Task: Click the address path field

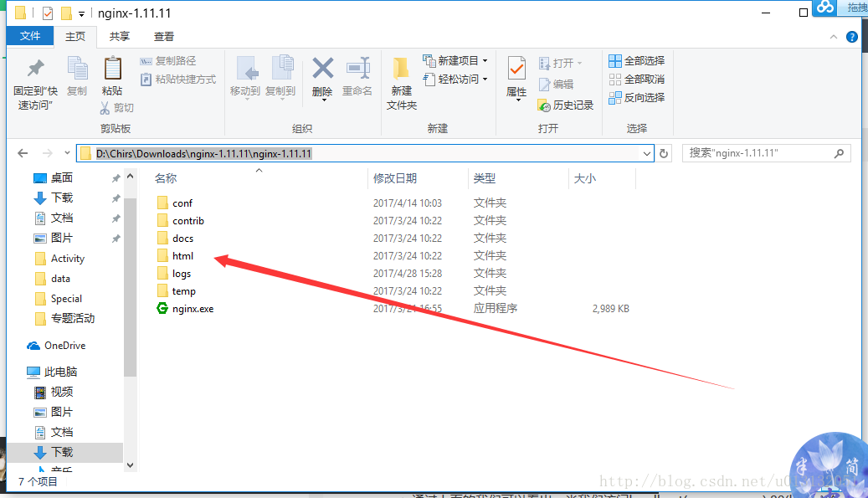Action: pyautogui.click(x=365, y=153)
